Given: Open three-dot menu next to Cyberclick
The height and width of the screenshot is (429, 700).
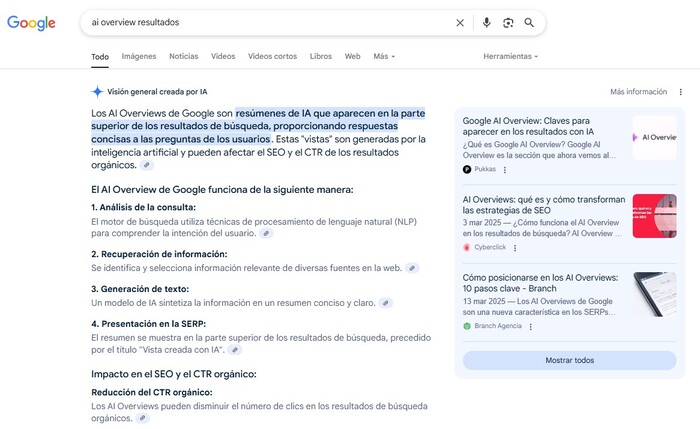Looking at the screenshot, I should click(x=515, y=248).
